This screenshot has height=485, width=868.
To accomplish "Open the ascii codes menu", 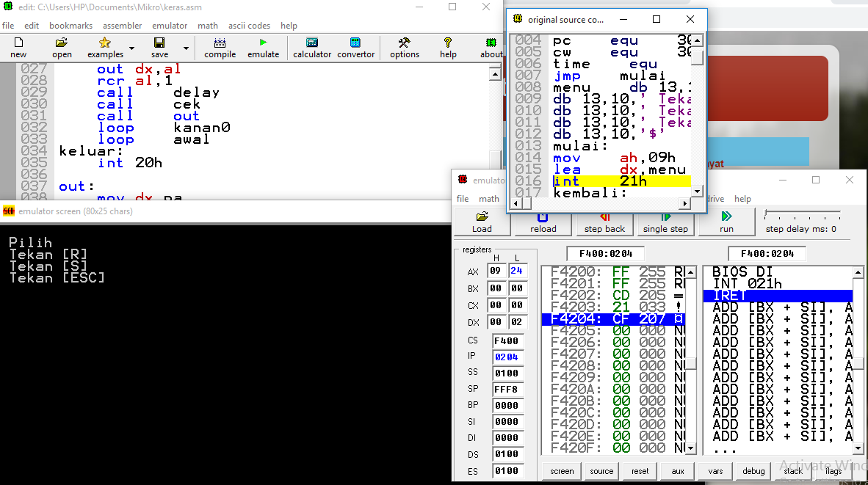I will [249, 25].
